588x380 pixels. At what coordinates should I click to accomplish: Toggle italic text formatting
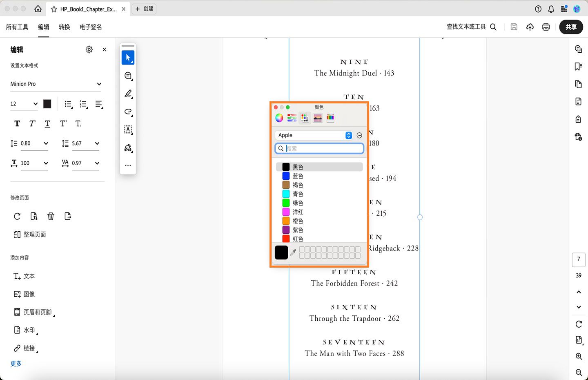click(x=32, y=123)
